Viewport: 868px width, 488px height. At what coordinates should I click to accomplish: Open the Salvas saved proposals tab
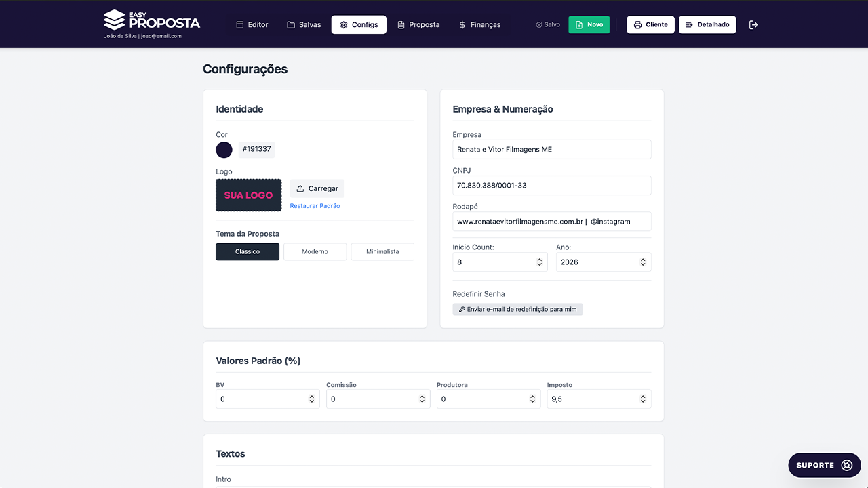tap(304, 25)
